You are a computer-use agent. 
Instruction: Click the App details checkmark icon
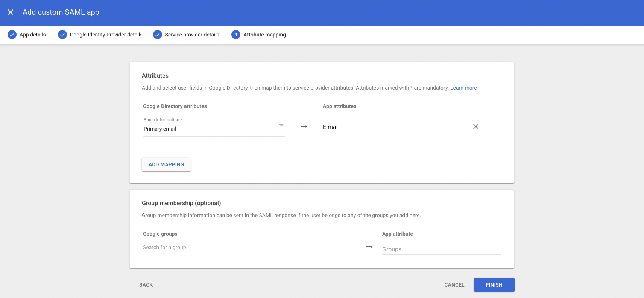tap(12, 35)
